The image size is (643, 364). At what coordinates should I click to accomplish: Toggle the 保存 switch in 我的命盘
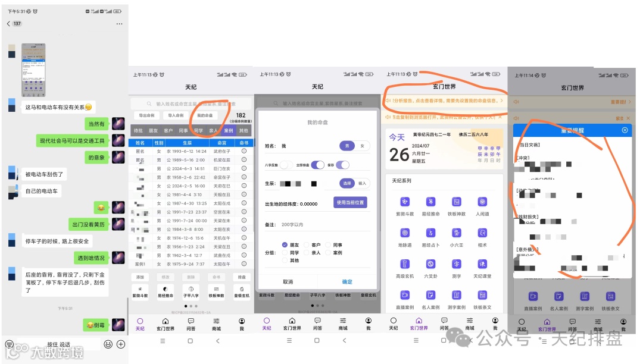[x=342, y=165]
